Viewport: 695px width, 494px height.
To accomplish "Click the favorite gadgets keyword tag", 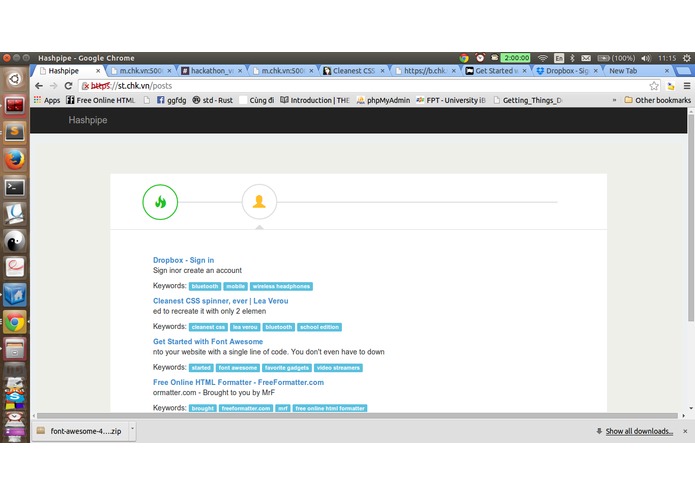I will (x=287, y=368).
